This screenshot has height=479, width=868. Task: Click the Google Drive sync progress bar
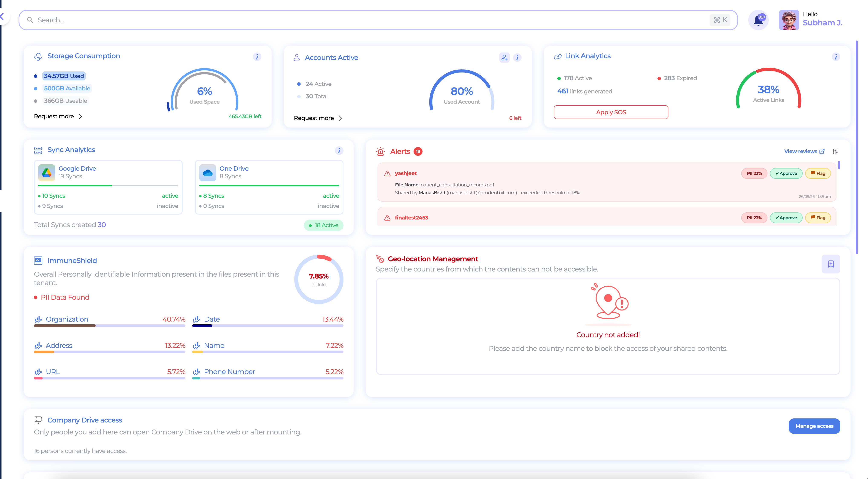click(x=108, y=186)
